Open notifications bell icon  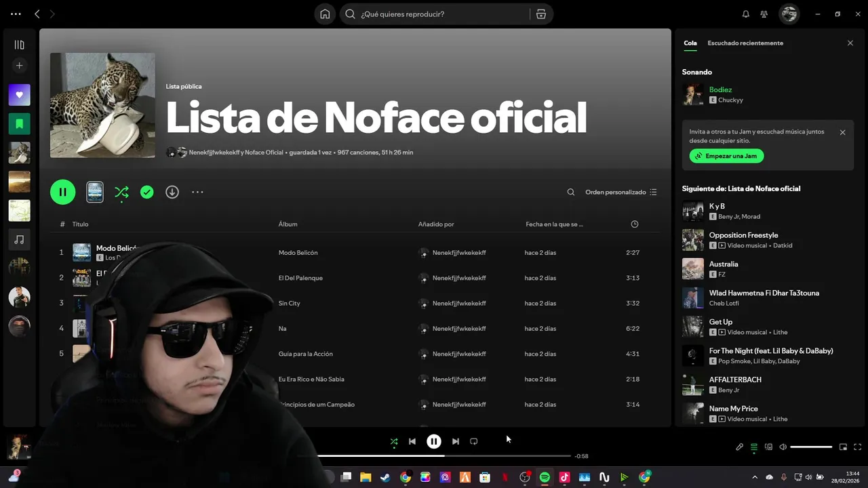point(746,14)
